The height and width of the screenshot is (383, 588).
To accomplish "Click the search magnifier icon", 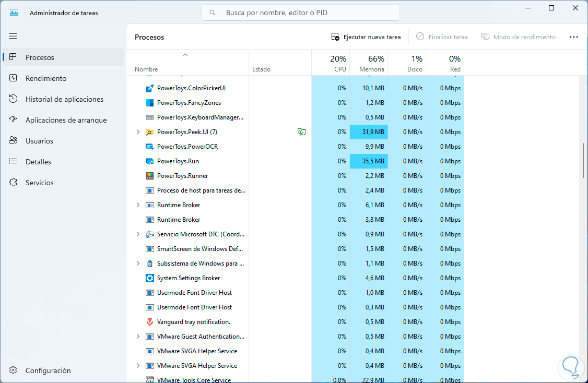I will click(213, 13).
